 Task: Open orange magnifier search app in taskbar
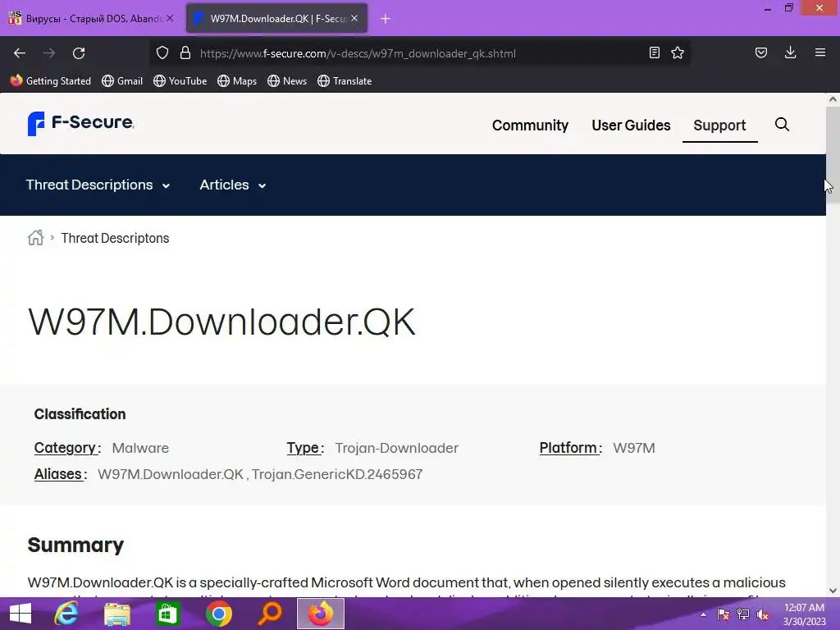coord(269,614)
